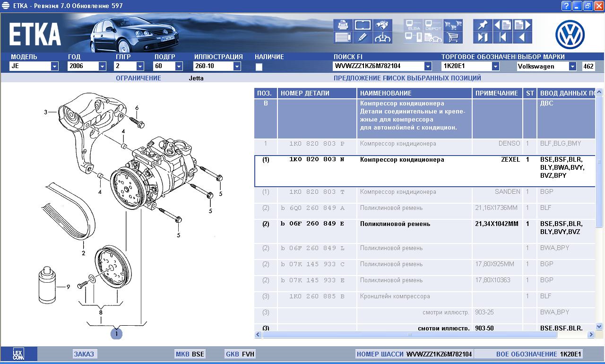Click the down arrow of the vertical scrollbar
605x364 pixels.
tap(599, 326)
